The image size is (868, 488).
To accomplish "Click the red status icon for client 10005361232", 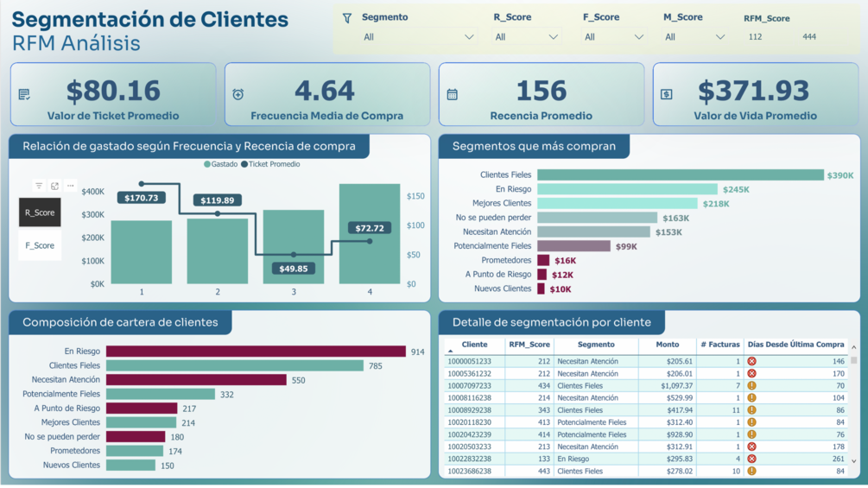I will [x=751, y=373].
